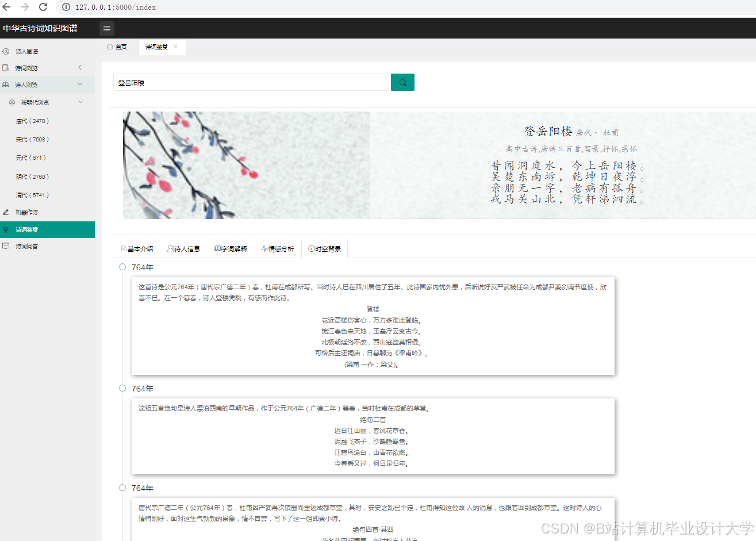Select the first 764年 radio button
The width and height of the screenshot is (756, 541).
click(122, 267)
